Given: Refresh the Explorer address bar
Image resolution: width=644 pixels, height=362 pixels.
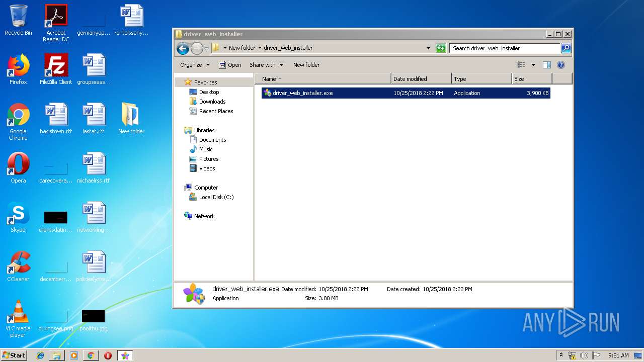Looking at the screenshot, I should pyautogui.click(x=441, y=48).
